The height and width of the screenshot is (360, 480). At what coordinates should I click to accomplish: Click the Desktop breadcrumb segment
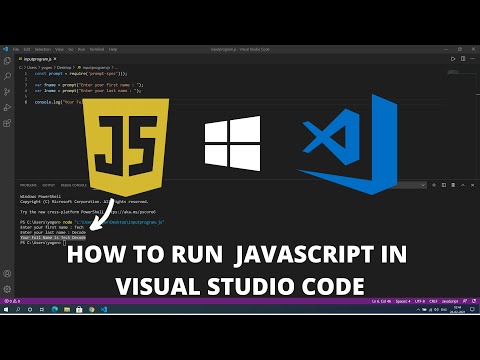[64, 67]
